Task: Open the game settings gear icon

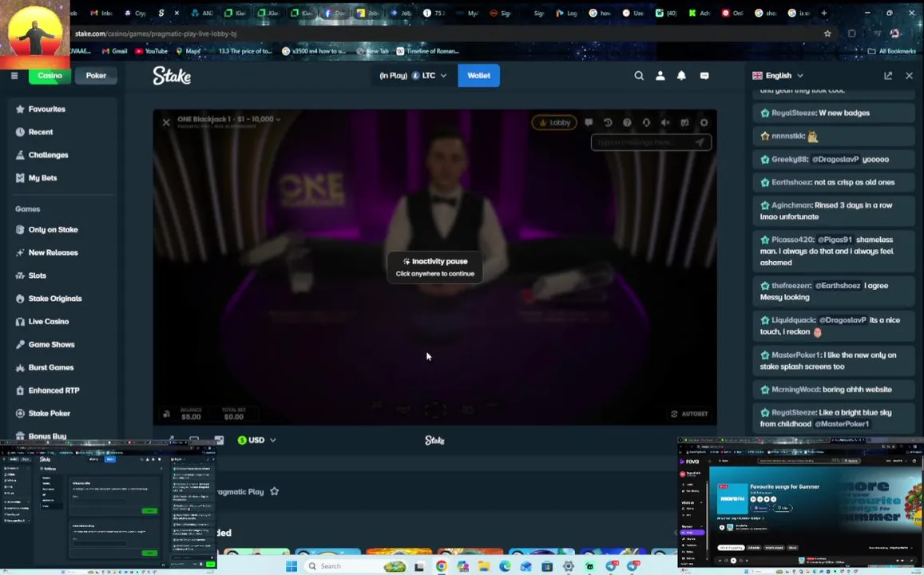Action: click(704, 122)
